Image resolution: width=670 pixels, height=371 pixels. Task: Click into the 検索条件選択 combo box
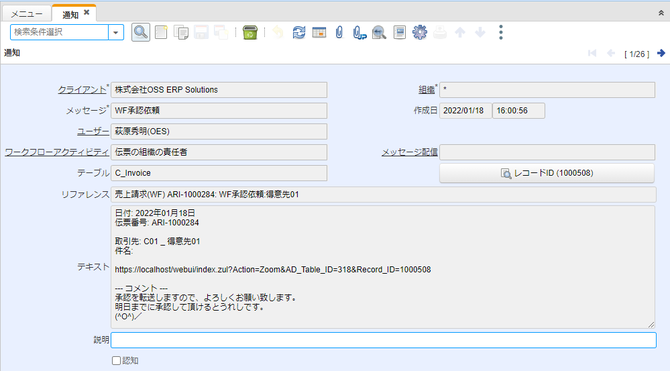59,32
